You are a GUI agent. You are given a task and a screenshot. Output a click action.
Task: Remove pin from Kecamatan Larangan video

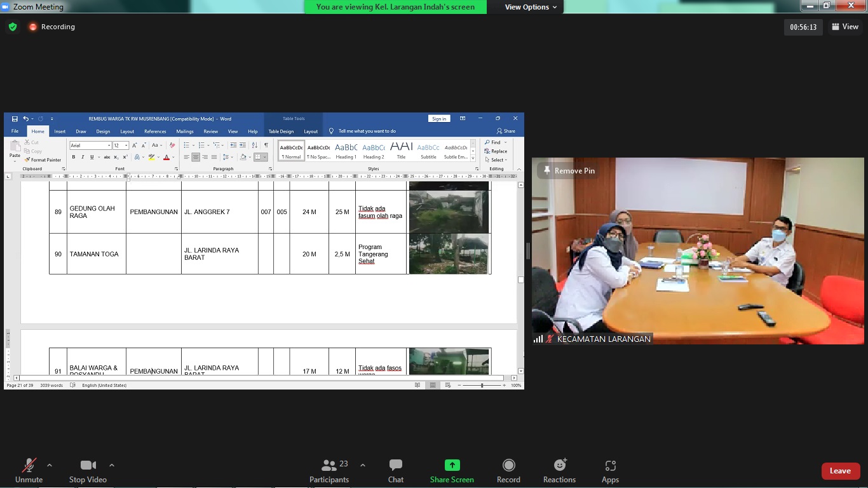coord(567,171)
